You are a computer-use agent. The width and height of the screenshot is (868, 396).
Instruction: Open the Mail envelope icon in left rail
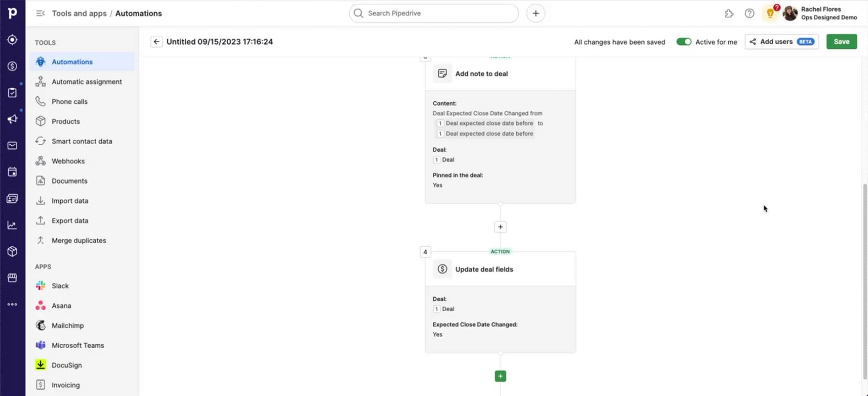coord(12,146)
